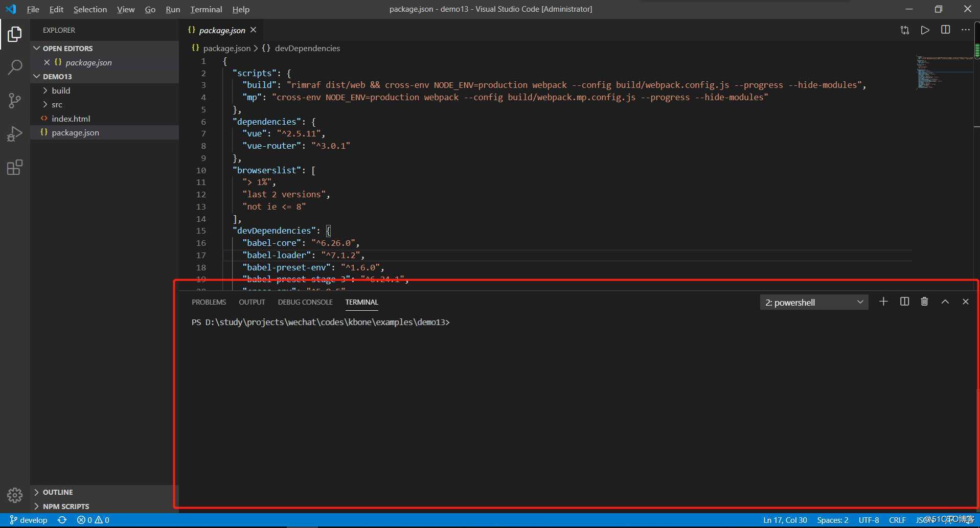Open the errors and warnings count
The width and height of the screenshot is (980, 528).
click(x=93, y=520)
